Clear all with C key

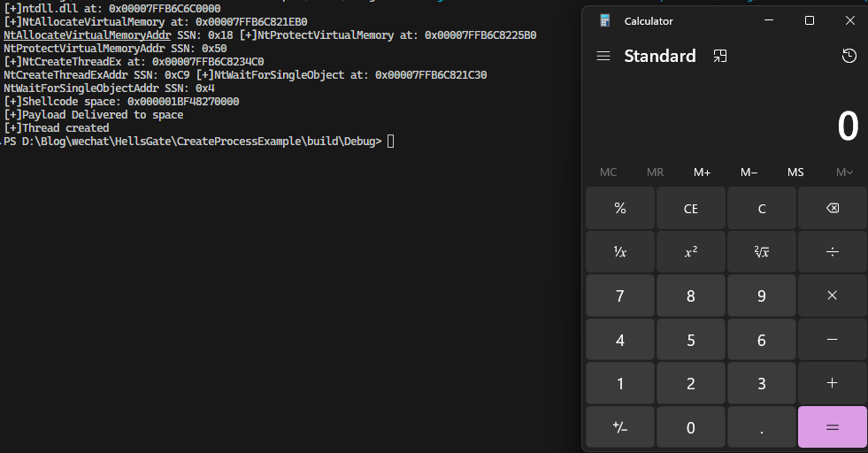(x=762, y=208)
